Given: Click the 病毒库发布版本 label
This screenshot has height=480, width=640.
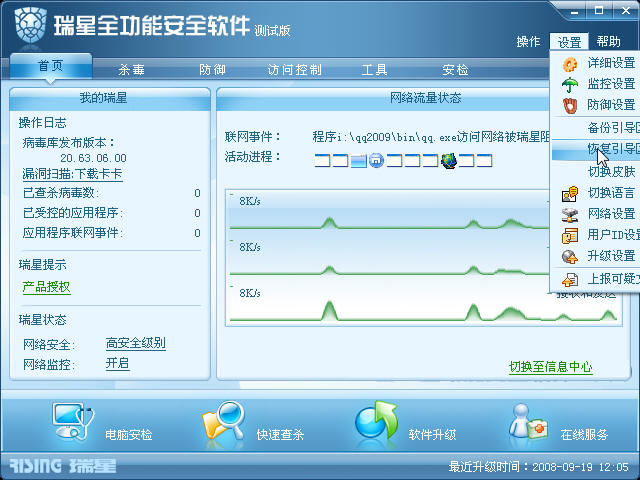Looking at the screenshot, I should coord(69,143).
